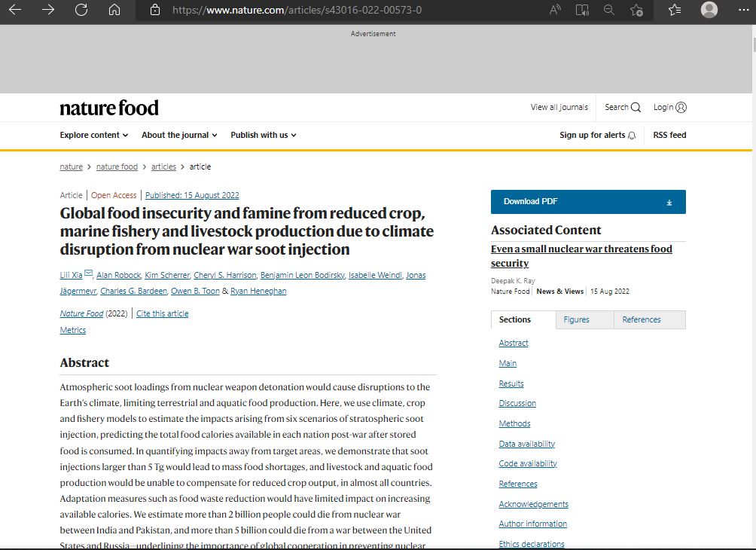Open the browser profile avatar

(x=709, y=10)
